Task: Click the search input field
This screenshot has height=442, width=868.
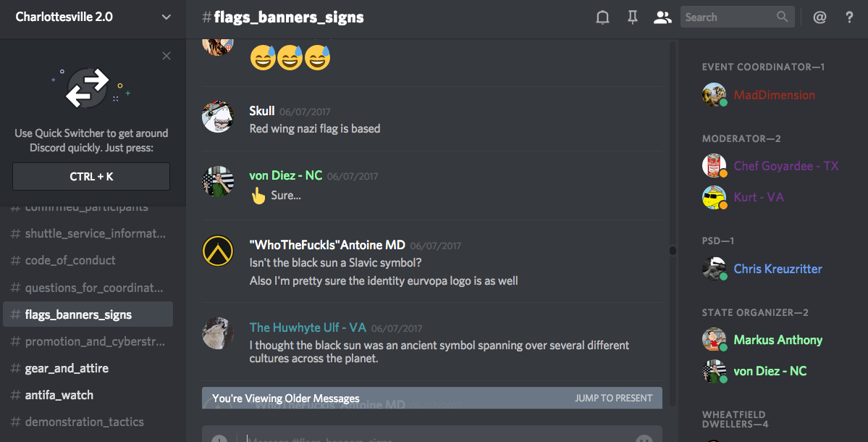Action: pyautogui.click(x=728, y=17)
